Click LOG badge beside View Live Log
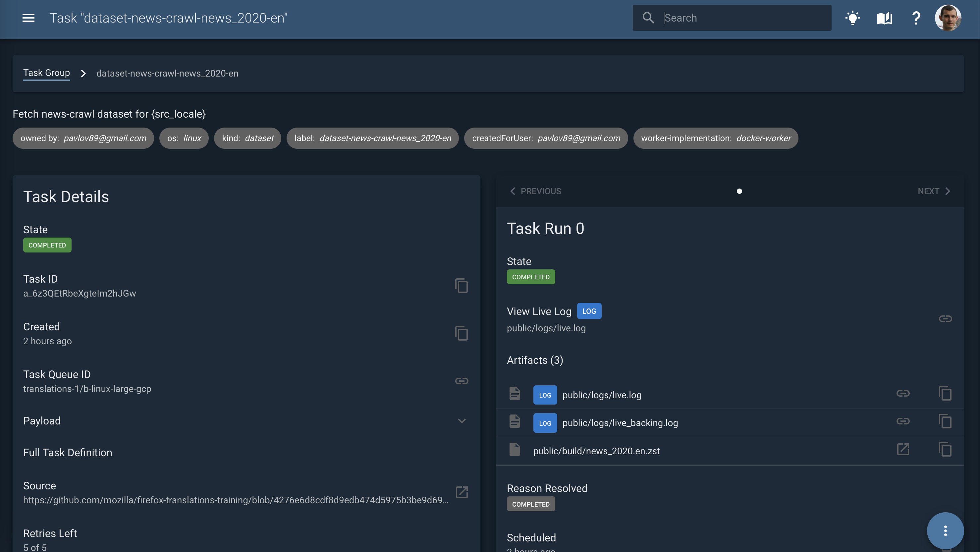Screen dimensions: 980x552 click(589, 311)
